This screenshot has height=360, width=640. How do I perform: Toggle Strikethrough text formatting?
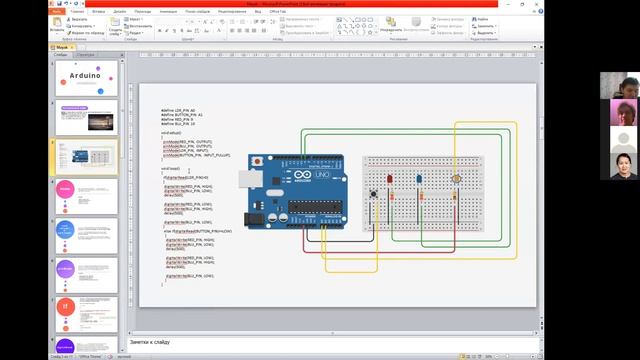pos(189,31)
